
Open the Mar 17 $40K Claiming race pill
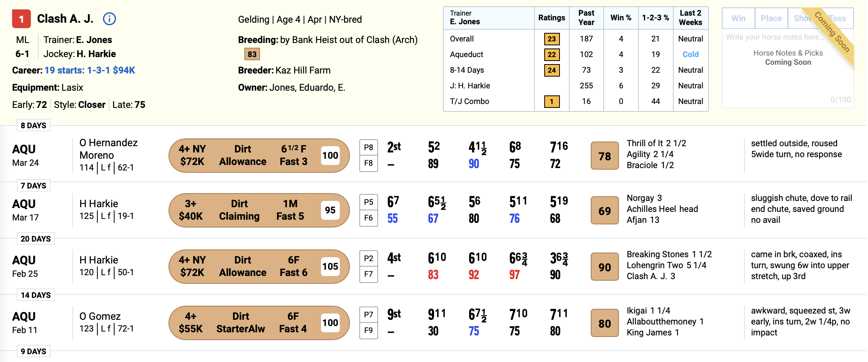point(259,210)
